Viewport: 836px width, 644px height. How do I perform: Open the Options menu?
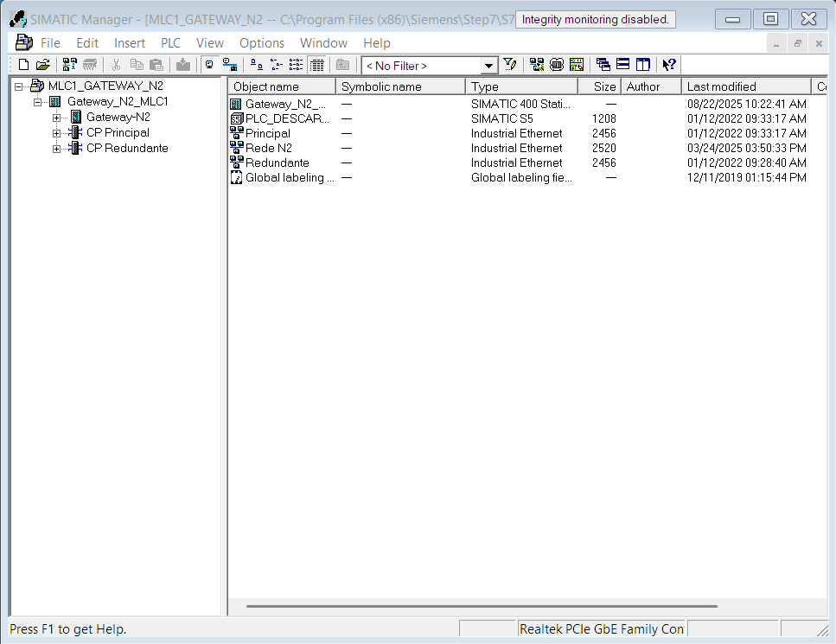(x=262, y=43)
